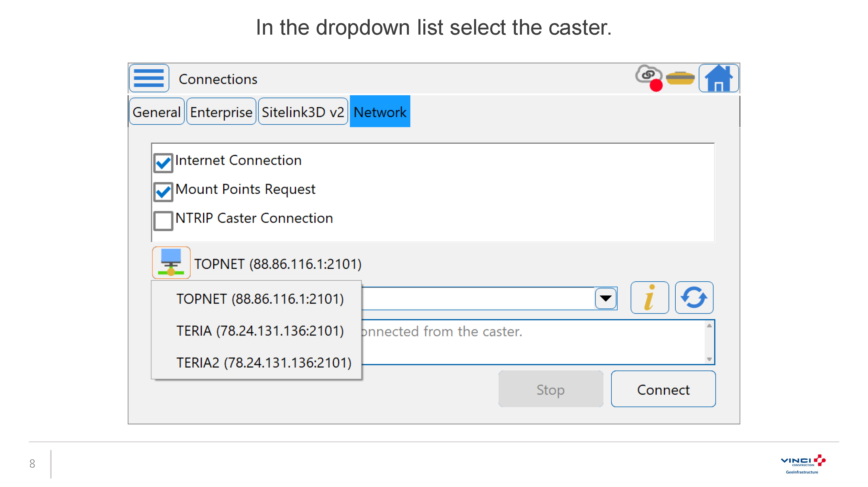Choose TOPNET (88.86.116.1:2101) from dropdown list
868x487 pixels.
260,299
